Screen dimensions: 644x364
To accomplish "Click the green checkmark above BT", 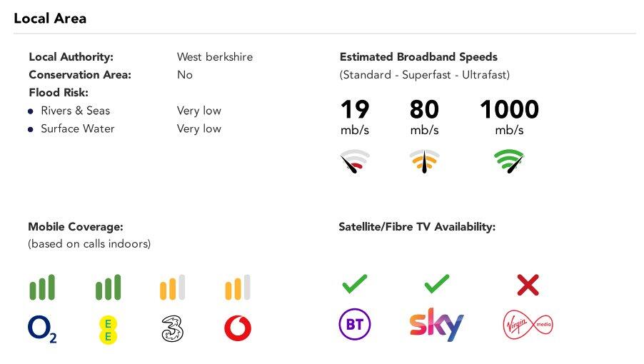I will tap(354, 284).
